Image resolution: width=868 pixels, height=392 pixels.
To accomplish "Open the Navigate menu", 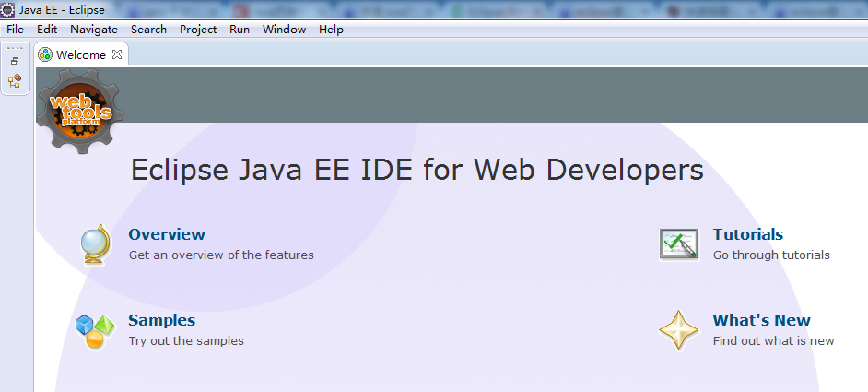I will [x=94, y=30].
